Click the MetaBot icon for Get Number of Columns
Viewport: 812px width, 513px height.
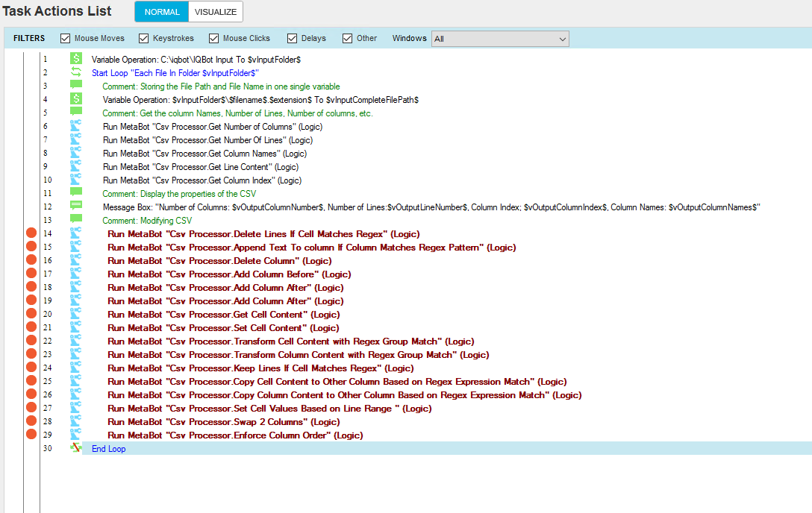click(76, 126)
